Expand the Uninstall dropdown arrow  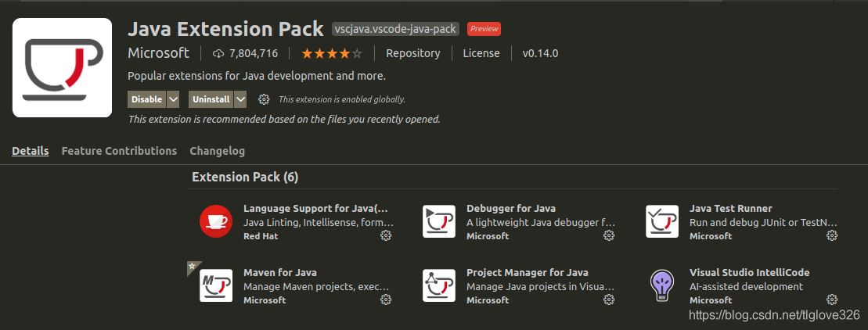[x=240, y=99]
